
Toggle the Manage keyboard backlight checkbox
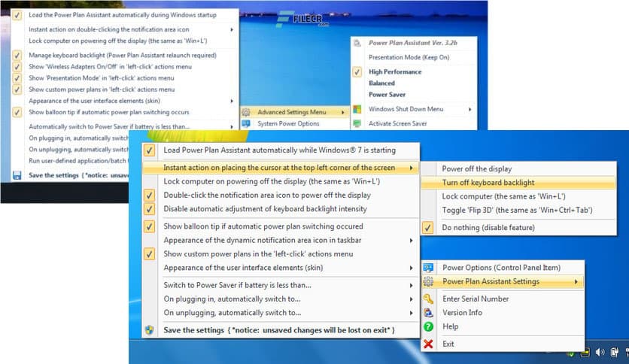coord(17,56)
